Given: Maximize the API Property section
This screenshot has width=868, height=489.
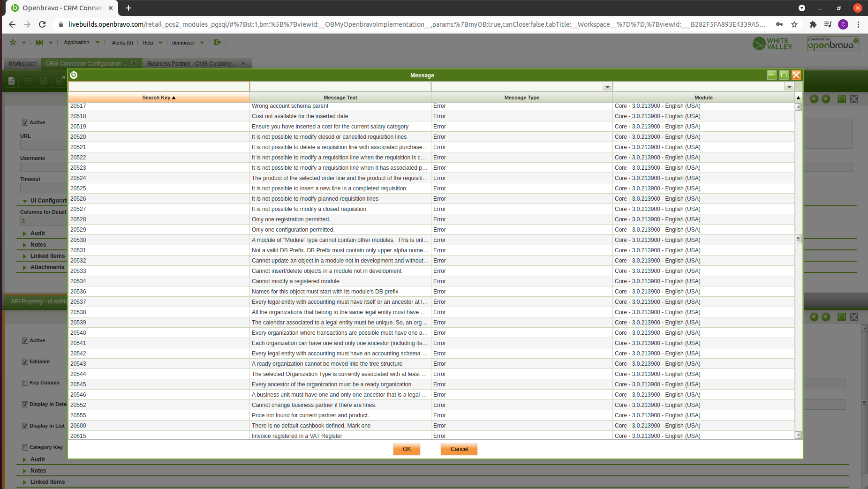Looking at the screenshot, I should coord(842,317).
